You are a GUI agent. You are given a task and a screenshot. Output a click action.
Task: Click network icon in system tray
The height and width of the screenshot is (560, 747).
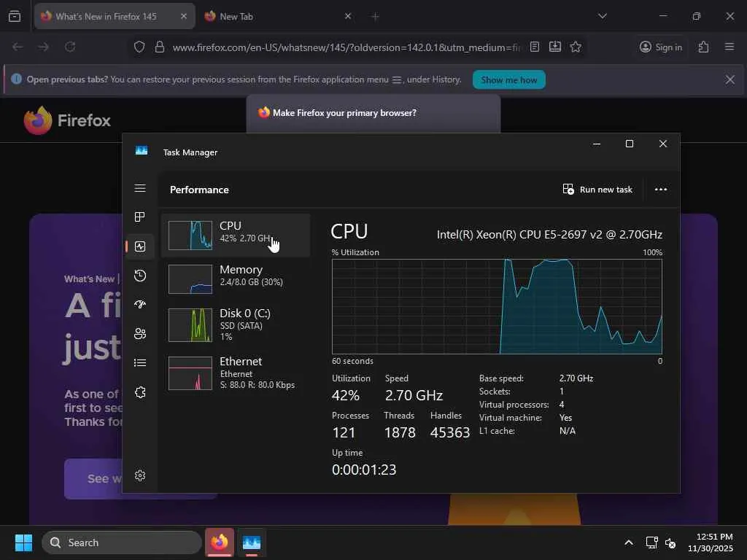pyautogui.click(x=651, y=542)
